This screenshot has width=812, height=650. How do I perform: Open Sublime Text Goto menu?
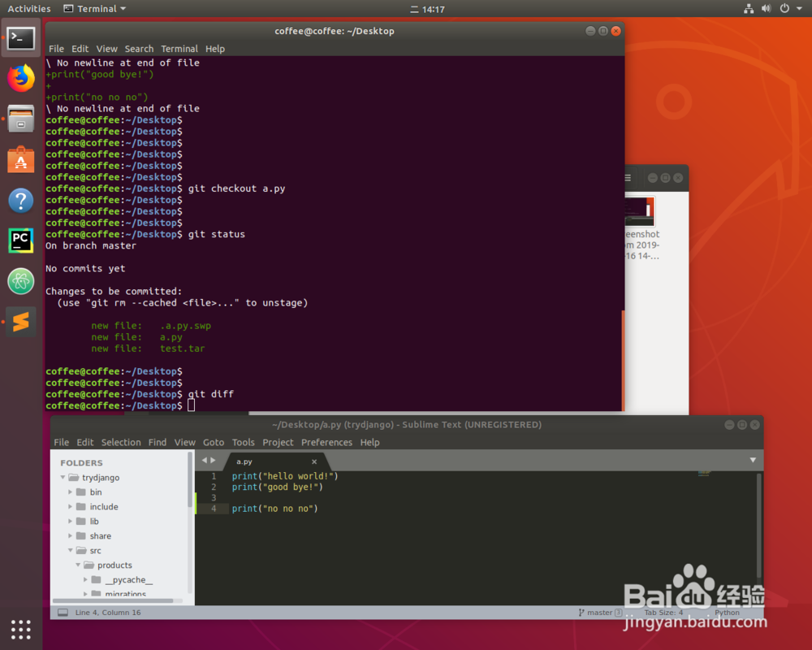coord(214,442)
